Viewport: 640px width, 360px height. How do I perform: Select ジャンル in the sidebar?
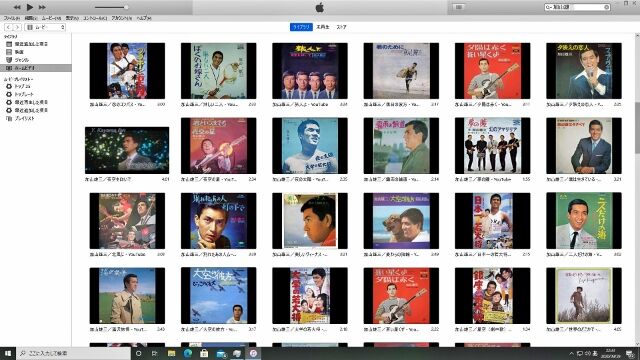[22, 60]
